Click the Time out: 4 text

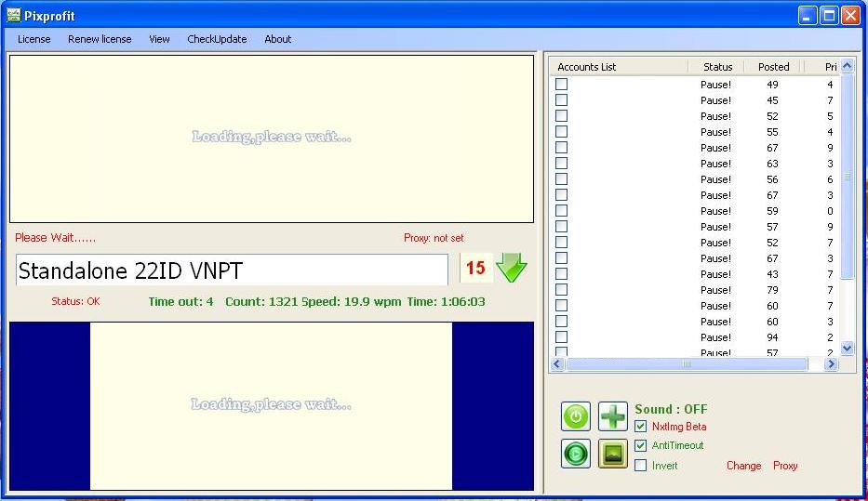180,302
